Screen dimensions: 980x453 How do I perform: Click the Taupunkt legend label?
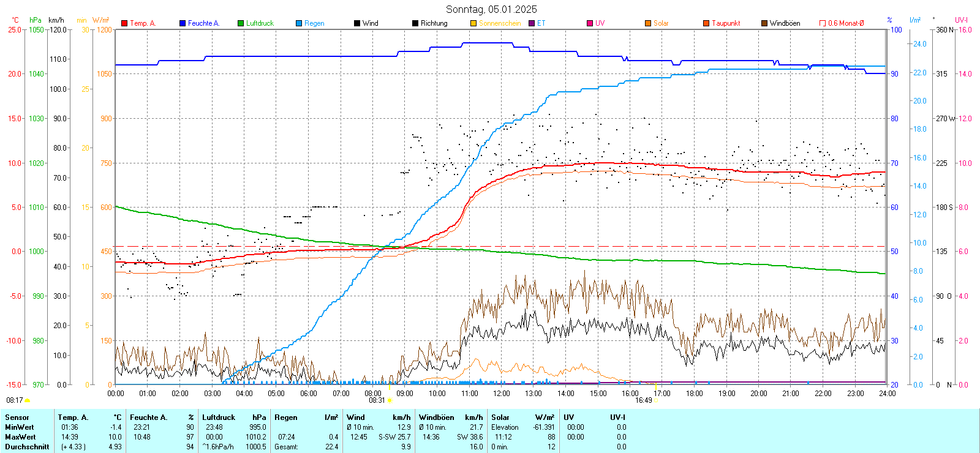tap(726, 23)
